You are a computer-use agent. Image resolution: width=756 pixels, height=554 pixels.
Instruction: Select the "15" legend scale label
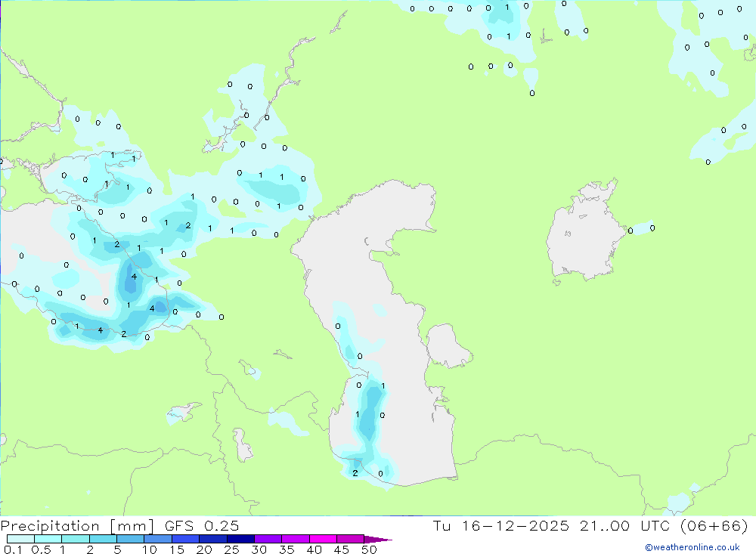pyautogui.click(x=177, y=549)
